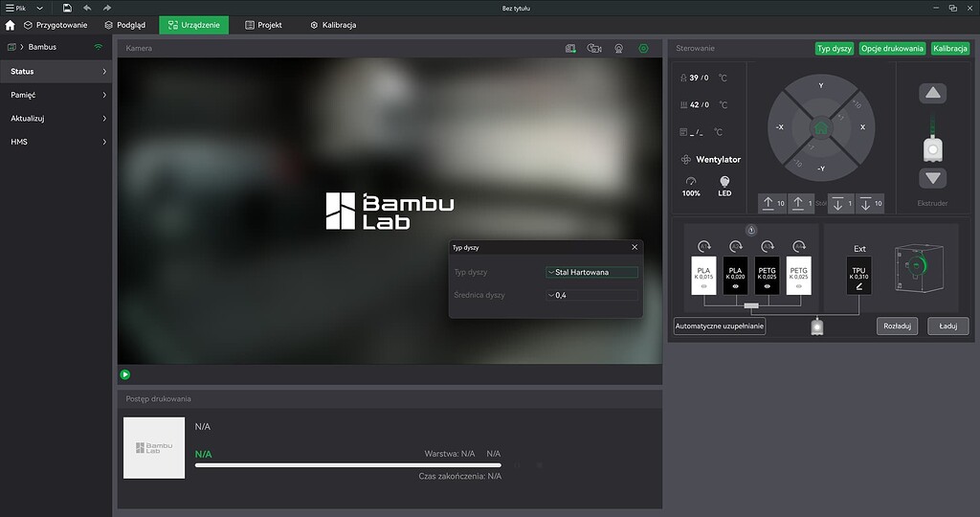The height and width of the screenshot is (517, 980).
Task: Select white PLA K 0,015 filament slot
Action: point(703,275)
